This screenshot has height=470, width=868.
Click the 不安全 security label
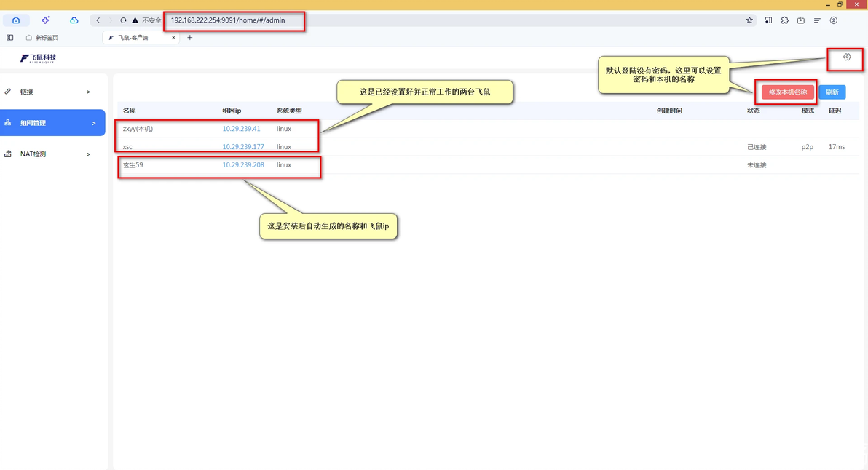click(x=151, y=20)
